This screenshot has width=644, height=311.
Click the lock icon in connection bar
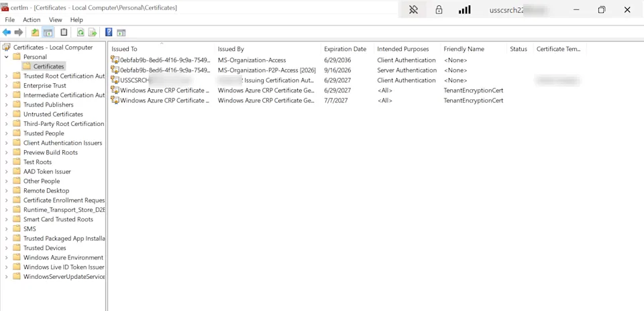(x=439, y=10)
